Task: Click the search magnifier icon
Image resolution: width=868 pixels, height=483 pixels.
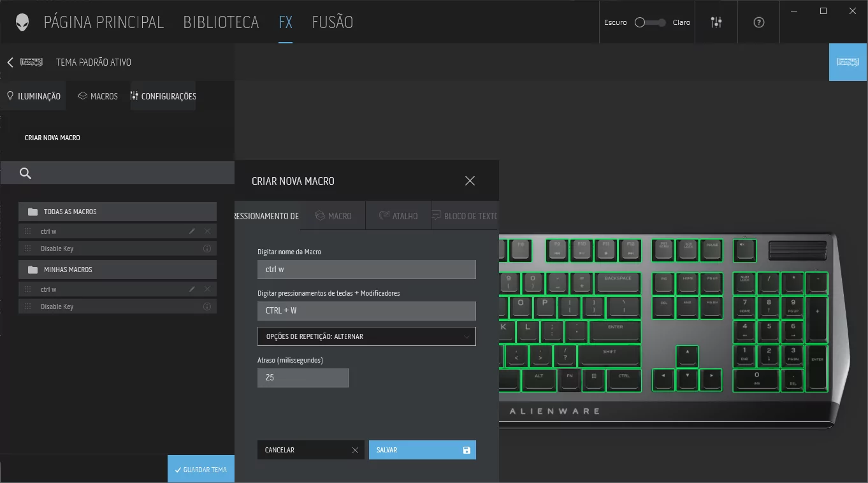Action: pyautogui.click(x=25, y=173)
